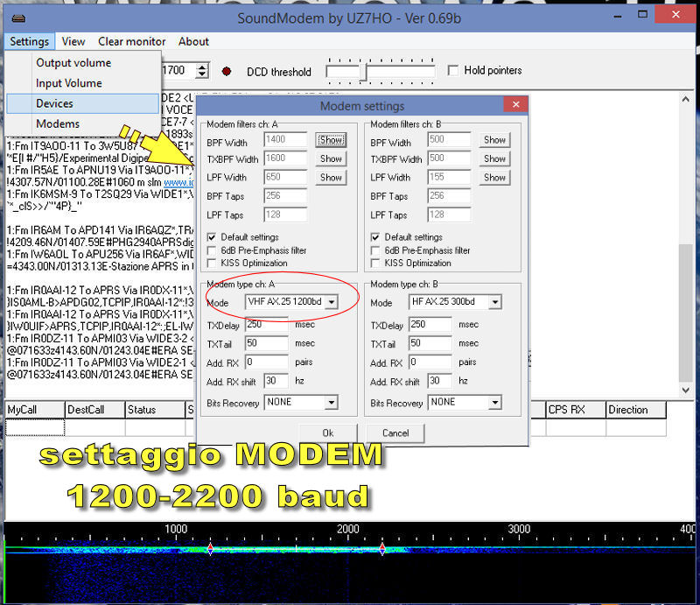
Task: Click the scroll down arrow of monitor
Action: coord(686,390)
